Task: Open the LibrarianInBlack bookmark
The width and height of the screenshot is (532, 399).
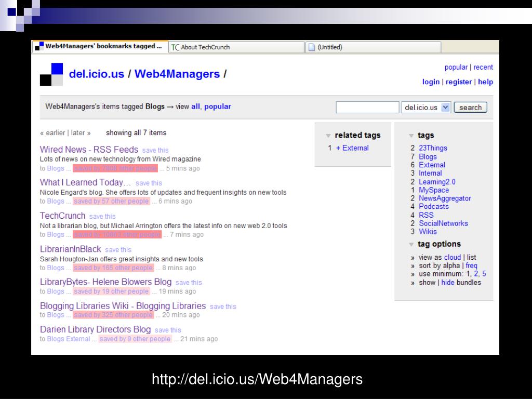Action: point(71,249)
